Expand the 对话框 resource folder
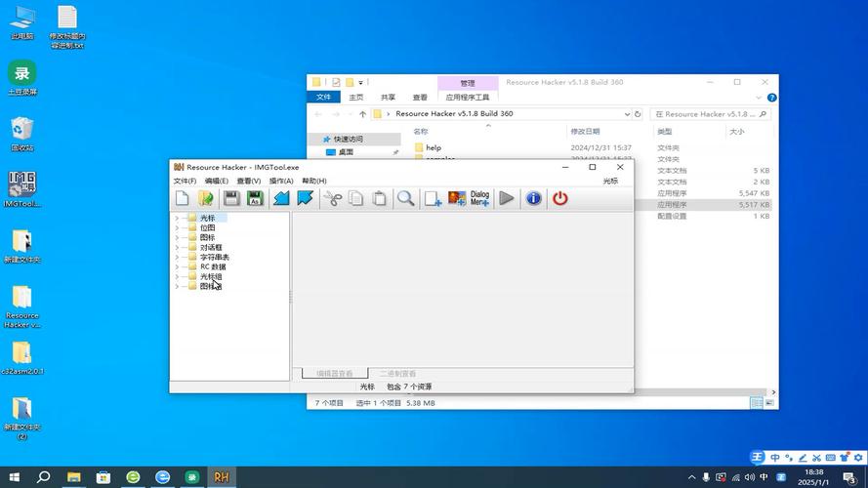The height and width of the screenshot is (488, 868). [x=178, y=247]
